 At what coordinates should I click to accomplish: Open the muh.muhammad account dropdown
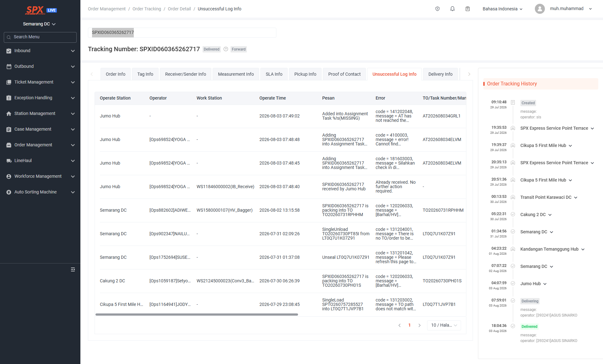[571, 9]
